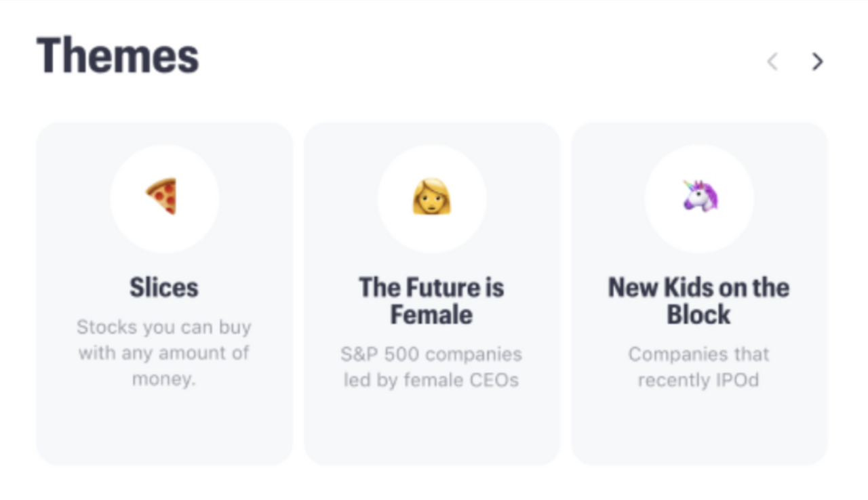The height and width of the screenshot is (500, 868).
Task: Select the pizza slice emoji icon
Action: click(x=161, y=196)
